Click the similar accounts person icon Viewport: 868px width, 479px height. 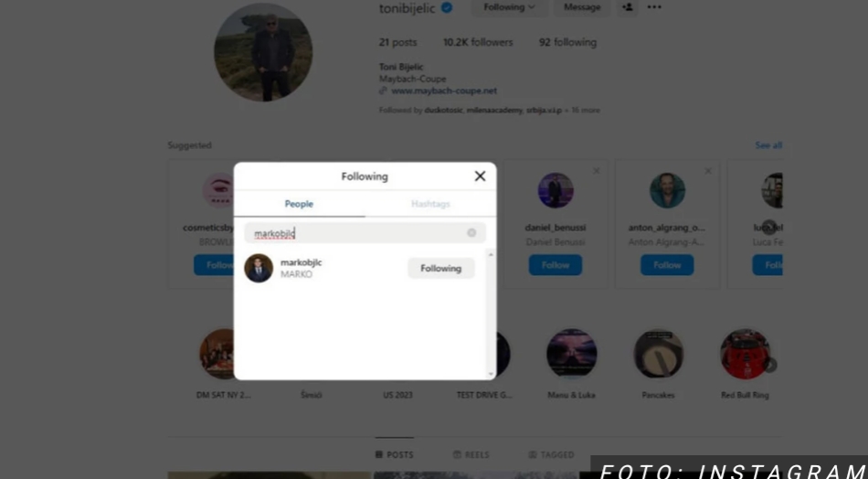tap(627, 7)
